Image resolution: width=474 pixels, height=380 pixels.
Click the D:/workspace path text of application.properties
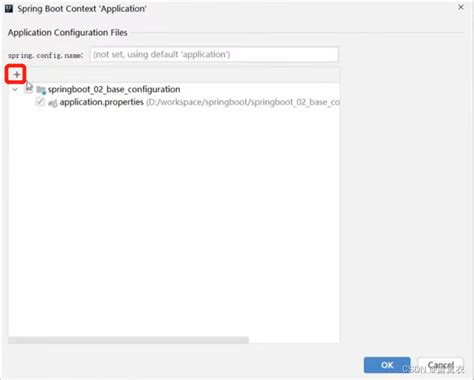tap(243, 102)
